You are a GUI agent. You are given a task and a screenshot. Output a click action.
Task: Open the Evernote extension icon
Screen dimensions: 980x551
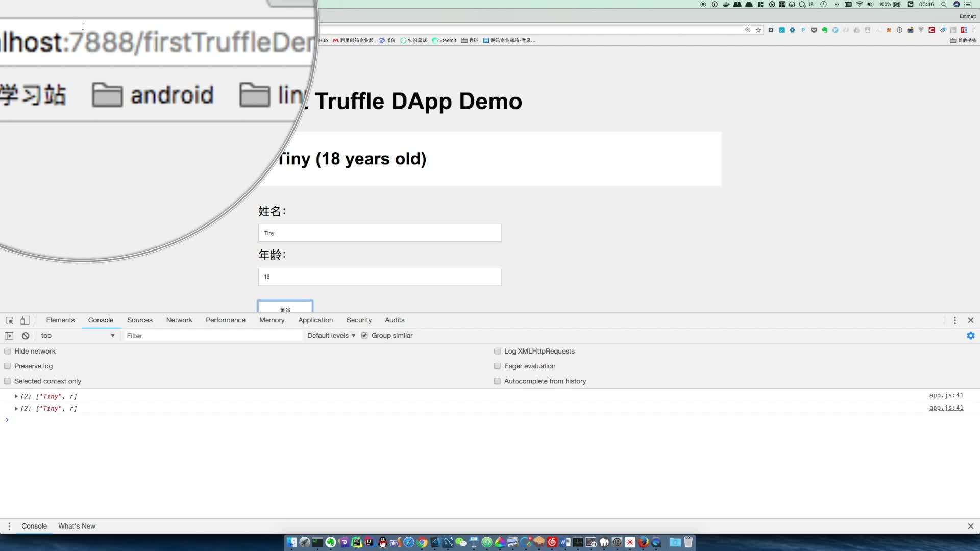824,30
